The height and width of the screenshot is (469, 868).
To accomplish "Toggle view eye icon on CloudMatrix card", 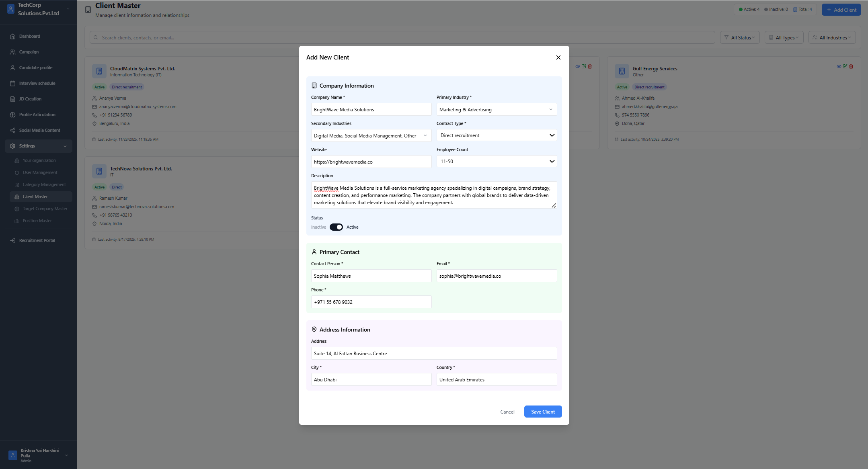I will tap(577, 66).
